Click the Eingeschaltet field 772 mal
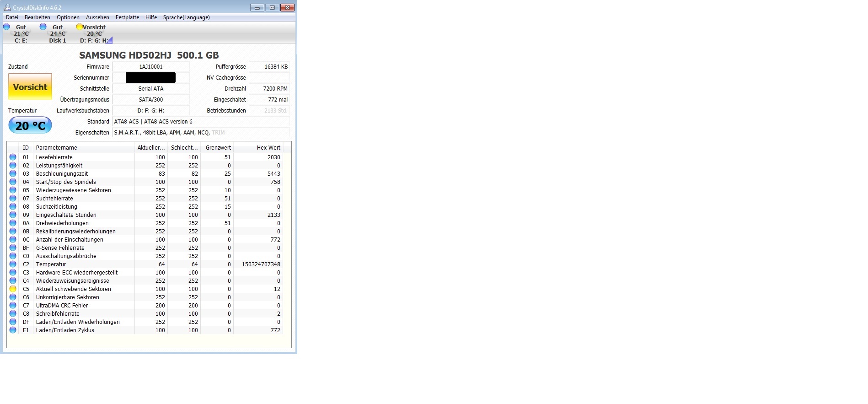This screenshot has width=868, height=404. pyautogui.click(x=269, y=100)
